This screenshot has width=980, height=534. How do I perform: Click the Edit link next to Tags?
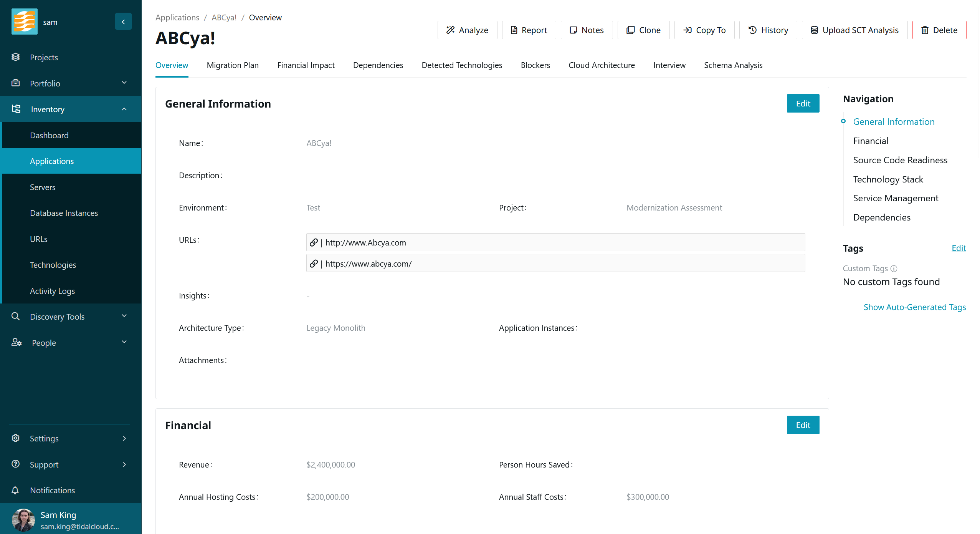click(x=959, y=248)
